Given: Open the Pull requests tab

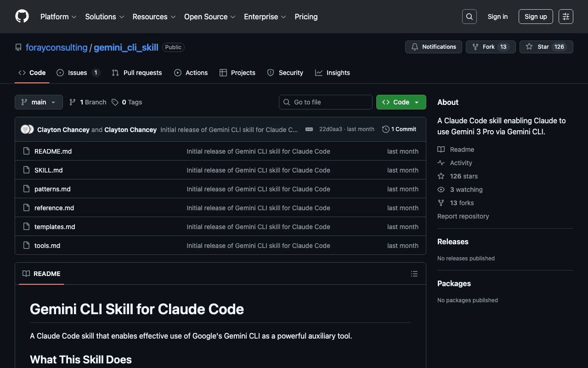Looking at the screenshot, I should tap(137, 73).
